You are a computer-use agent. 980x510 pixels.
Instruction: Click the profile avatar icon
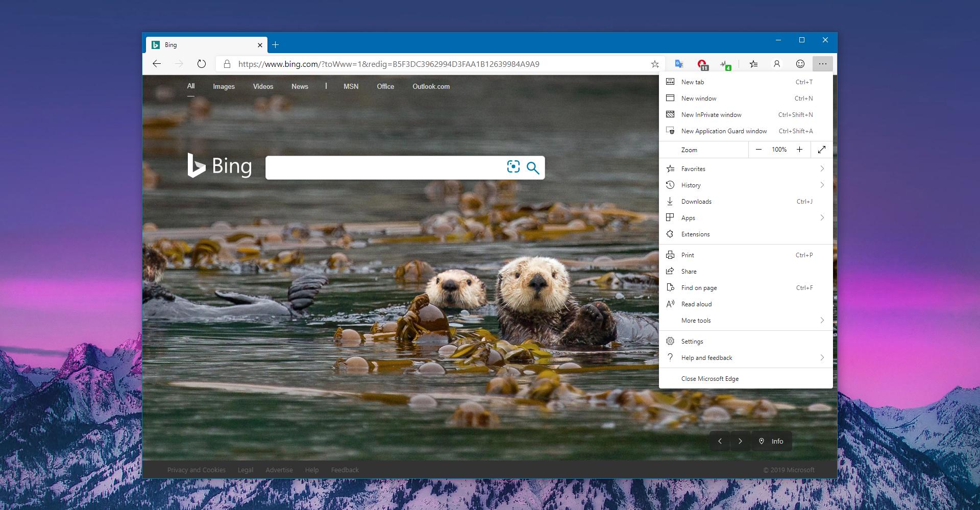(776, 64)
